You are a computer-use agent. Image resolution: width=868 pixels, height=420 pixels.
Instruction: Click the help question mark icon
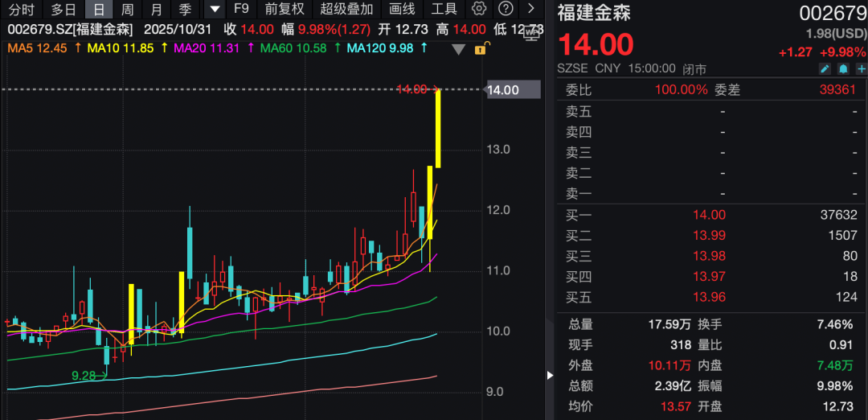click(x=505, y=10)
